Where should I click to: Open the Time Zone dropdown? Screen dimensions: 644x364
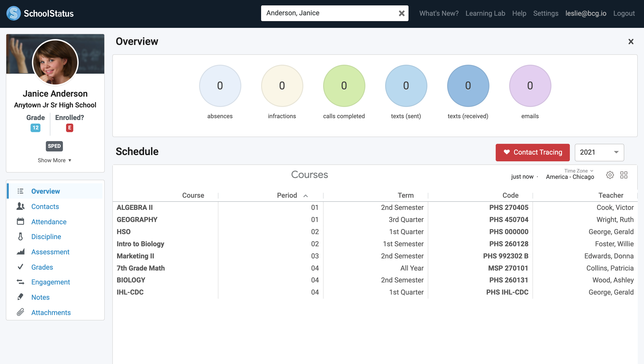[578, 171]
